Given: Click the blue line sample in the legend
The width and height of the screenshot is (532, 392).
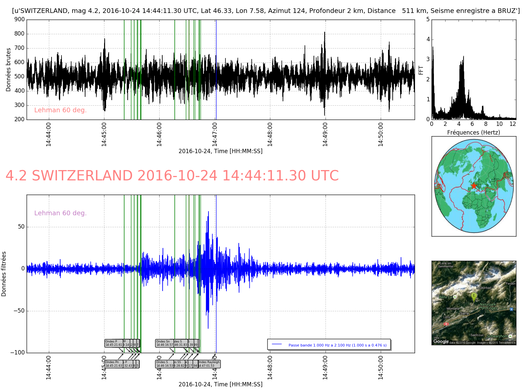Looking at the screenshot, I should pos(277,344).
